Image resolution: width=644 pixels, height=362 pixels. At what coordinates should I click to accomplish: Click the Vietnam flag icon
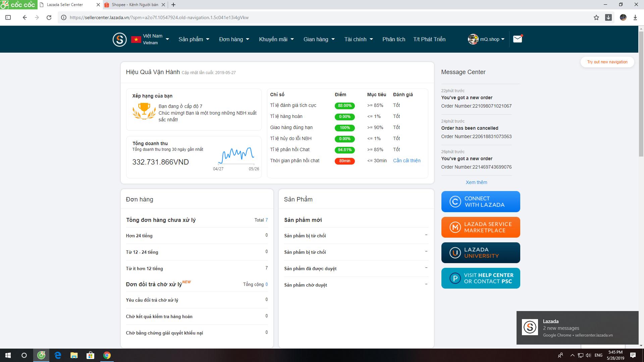point(136,40)
